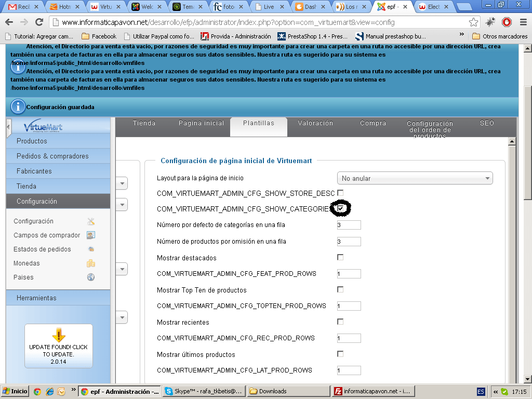This screenshot has width=532, height=399.
Task: Enable Mostrar Top Ten de productos checkbox
Action: coord(340,289)
